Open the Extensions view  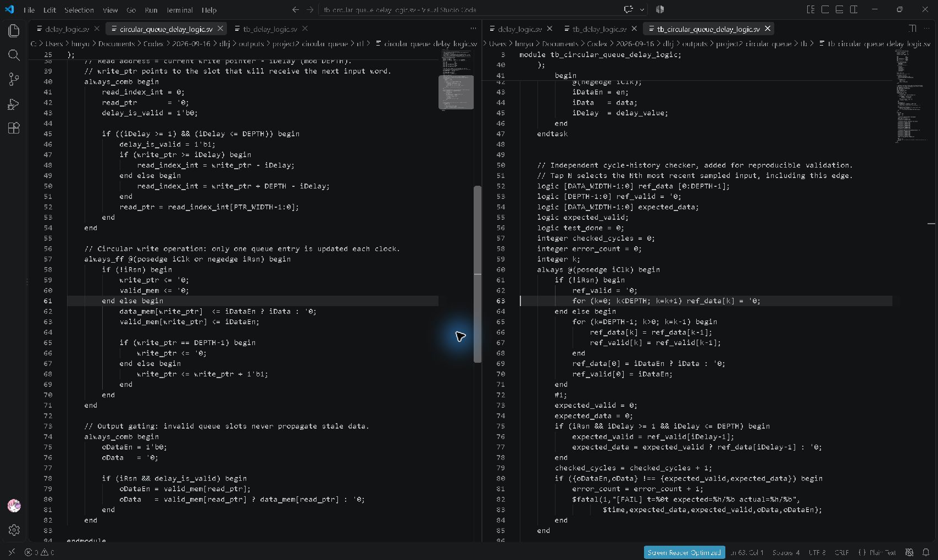click(x=14, y=128)
